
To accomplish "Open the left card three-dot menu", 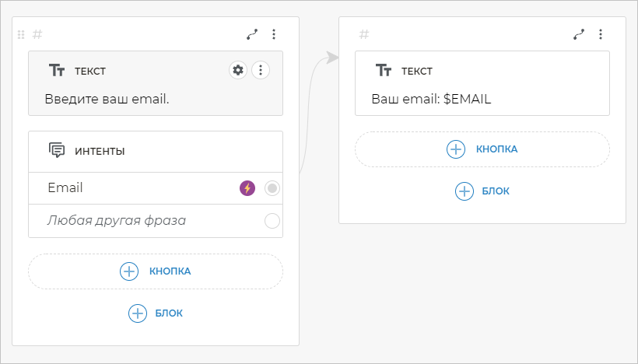I will tap(273, 34).
